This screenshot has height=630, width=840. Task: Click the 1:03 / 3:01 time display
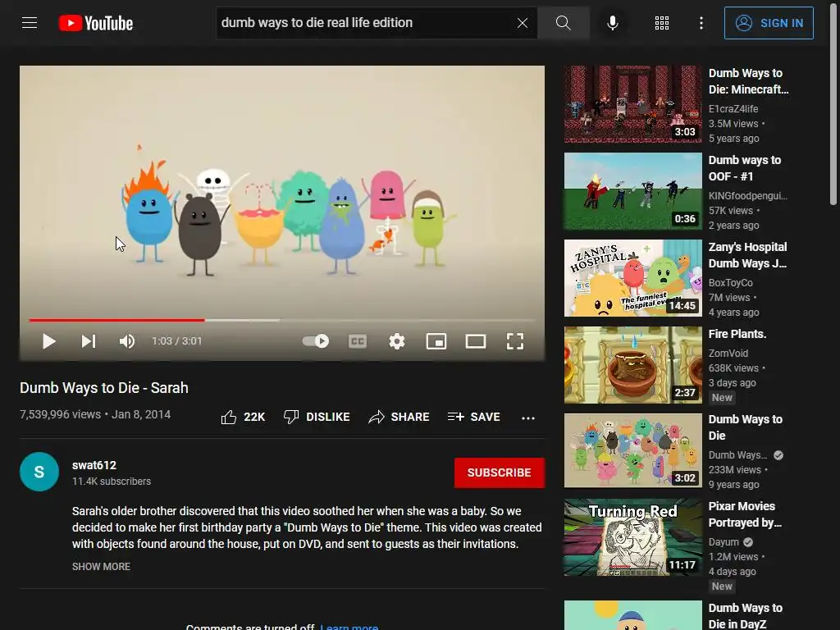click(x=177, y=341)
